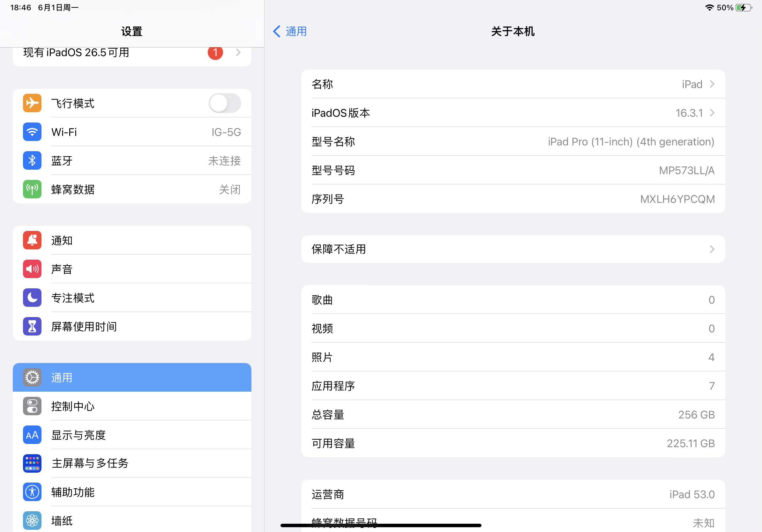The height and width of the screenshot is (532, 762).
Task: Open the 辅助功能 settings section
Action: pyautogui.click(x=132, y=492)
